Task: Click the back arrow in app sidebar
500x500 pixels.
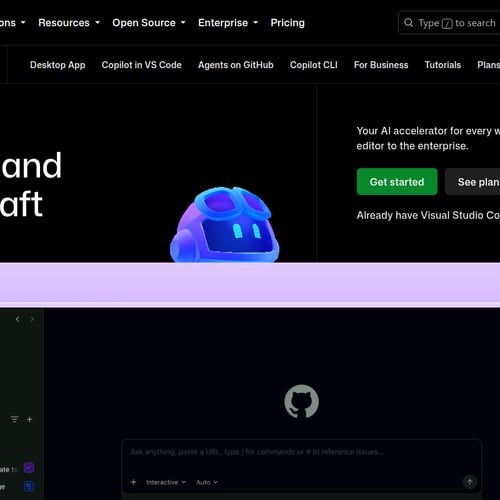Action: [x=17, y=319]
